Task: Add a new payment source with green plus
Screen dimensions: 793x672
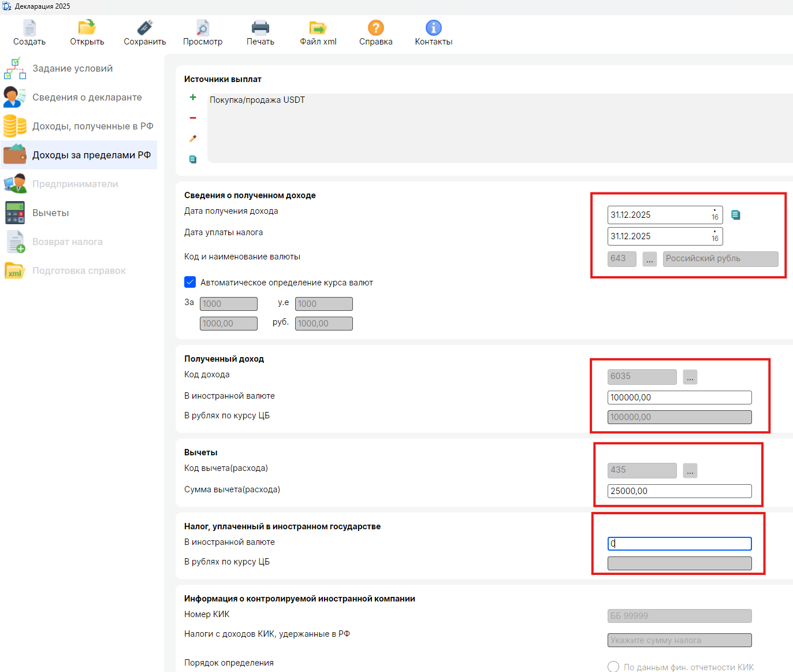Action: point(193,97)
